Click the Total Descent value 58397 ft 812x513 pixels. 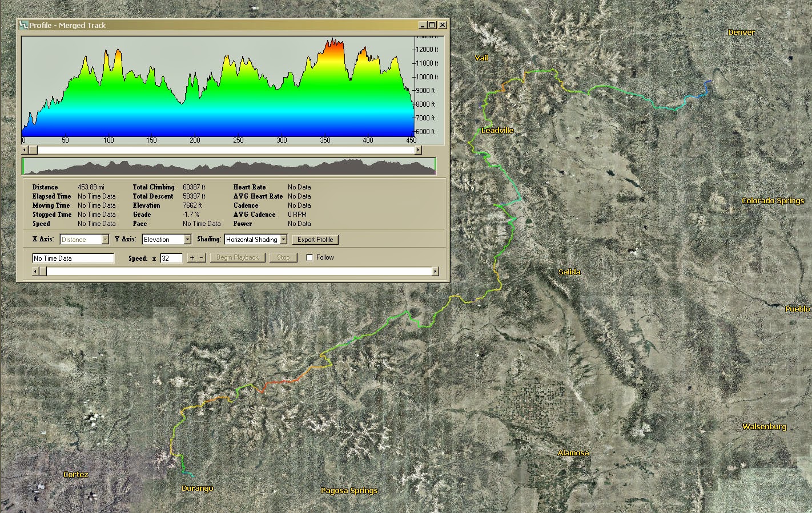(194, 196)
